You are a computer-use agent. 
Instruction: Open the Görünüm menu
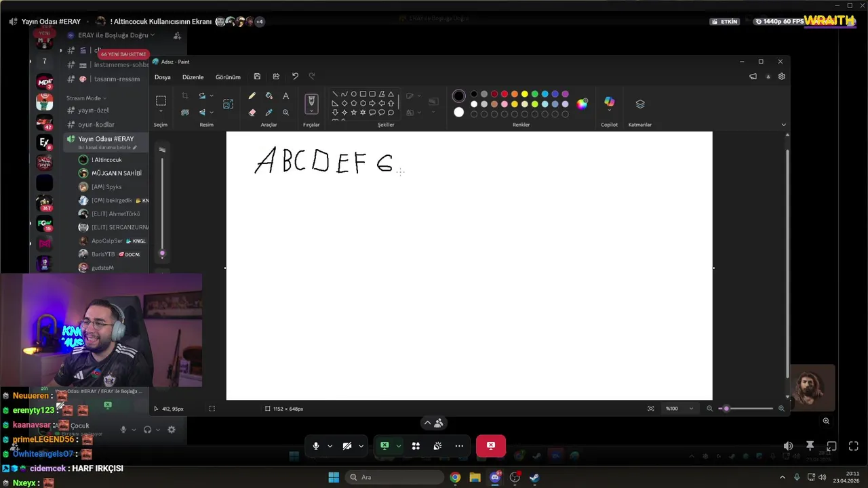[228, 77]
